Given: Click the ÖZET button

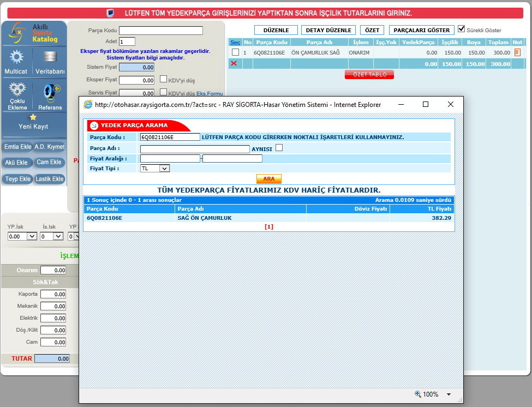Looking at the screenshot, I should (372, 30).
